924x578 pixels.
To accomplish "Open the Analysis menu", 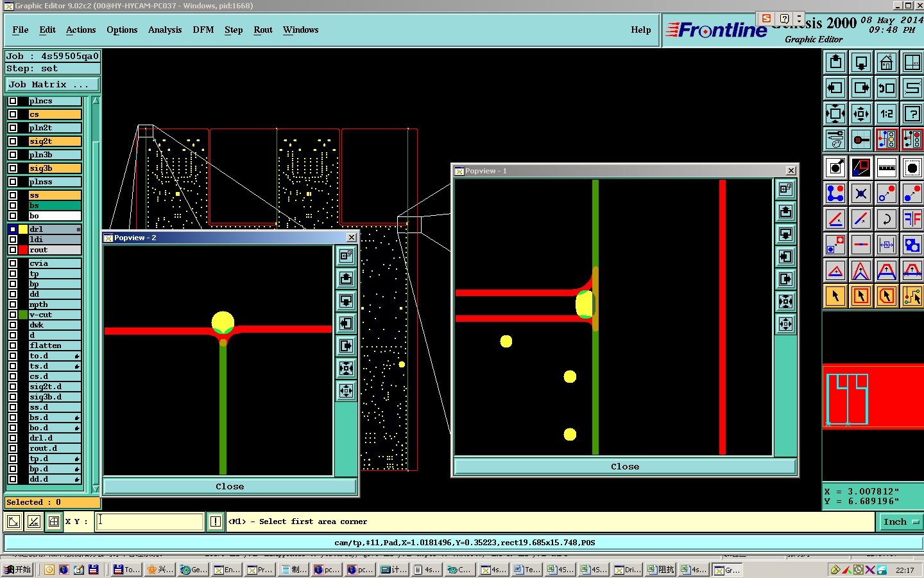I will 165,30.
